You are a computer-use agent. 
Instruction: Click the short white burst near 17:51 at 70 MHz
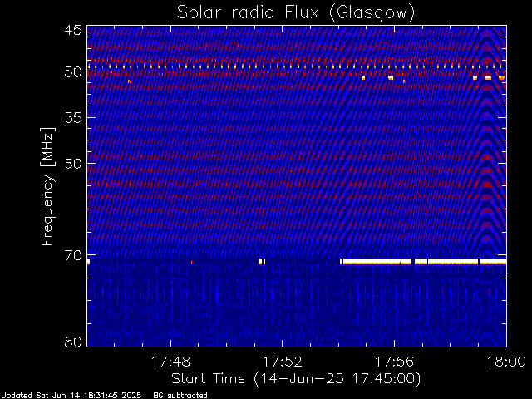coord(262,261)
